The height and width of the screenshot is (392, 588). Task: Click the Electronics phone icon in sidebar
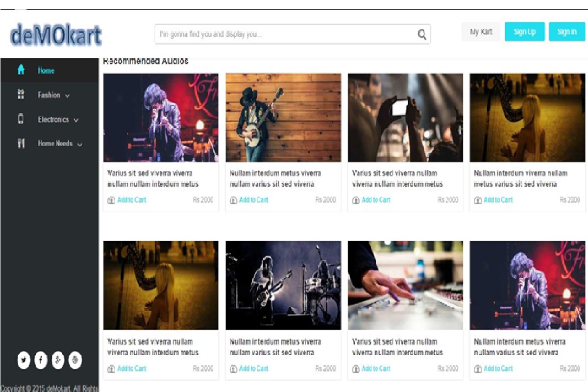click(x=21, y=119)
